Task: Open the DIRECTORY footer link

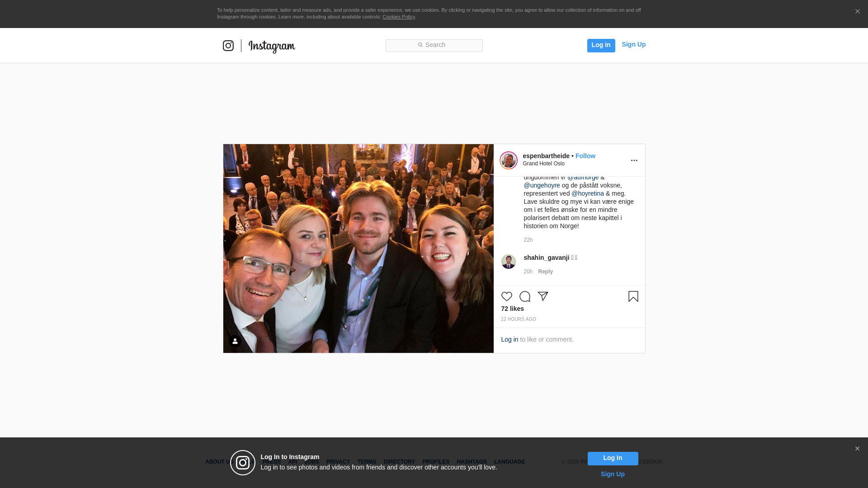Action: click(x=399, y=462)
